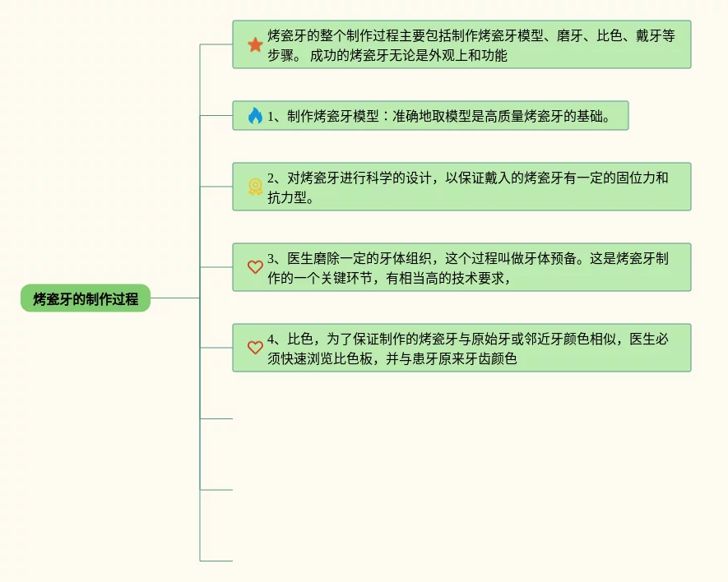
Task: Click the blue flame icon beside step 1
Action: pos(255,116)
